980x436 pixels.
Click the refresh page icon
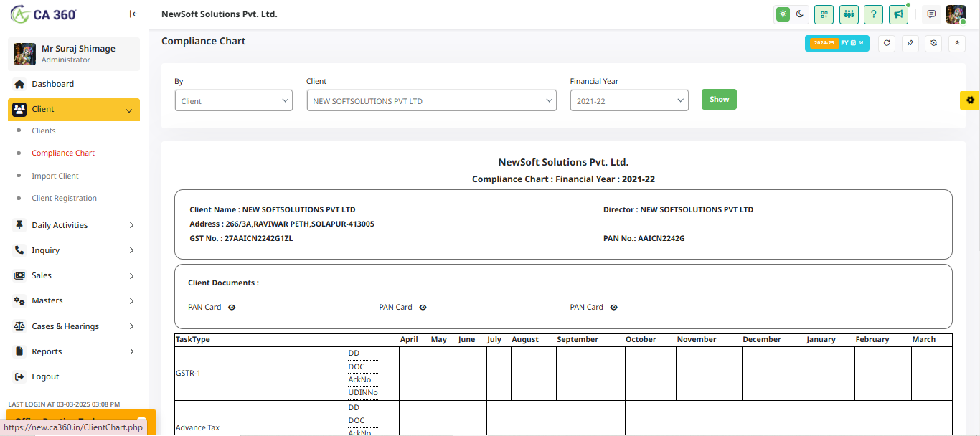coord(887,43)
